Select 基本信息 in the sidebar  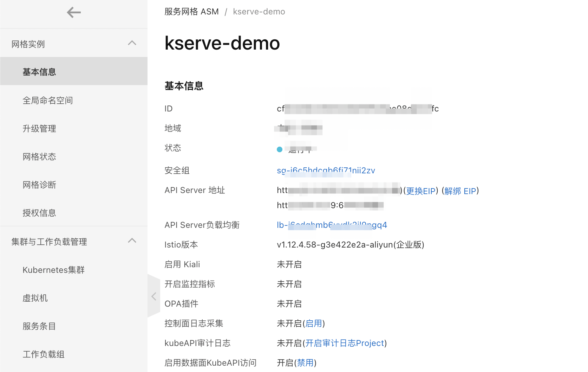click(x=39, y=71)
